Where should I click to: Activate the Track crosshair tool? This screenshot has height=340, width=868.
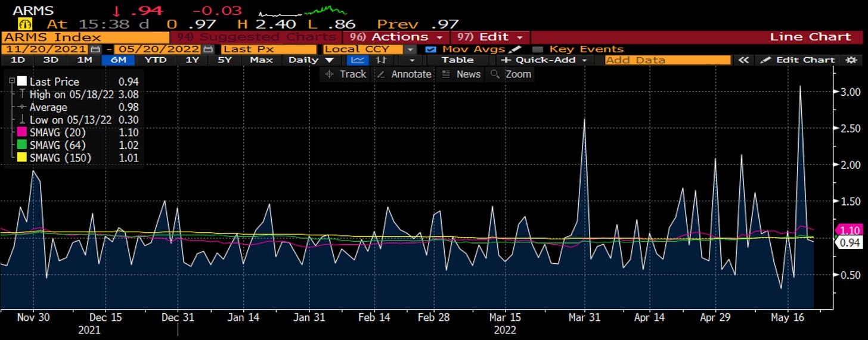(345, 74)
